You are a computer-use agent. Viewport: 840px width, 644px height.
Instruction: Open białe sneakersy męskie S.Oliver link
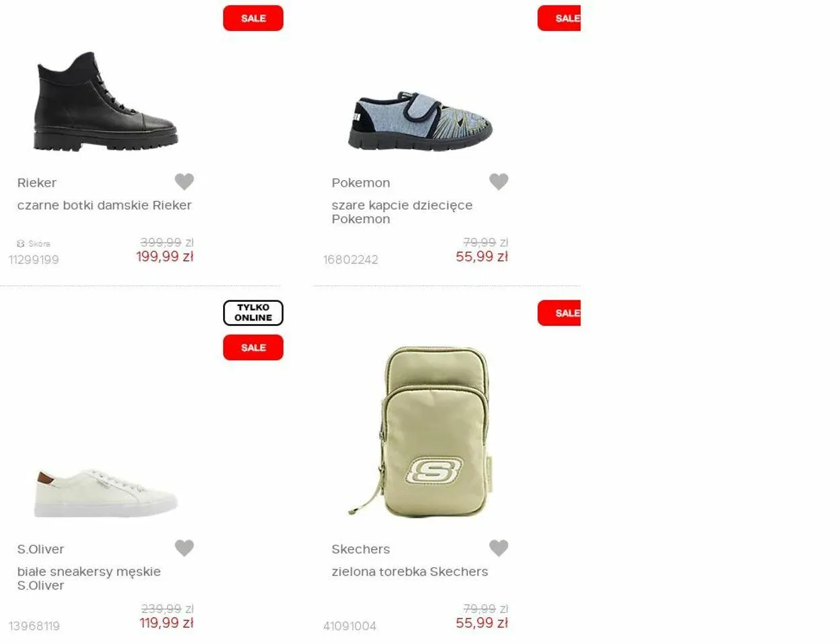click(89, 578)
